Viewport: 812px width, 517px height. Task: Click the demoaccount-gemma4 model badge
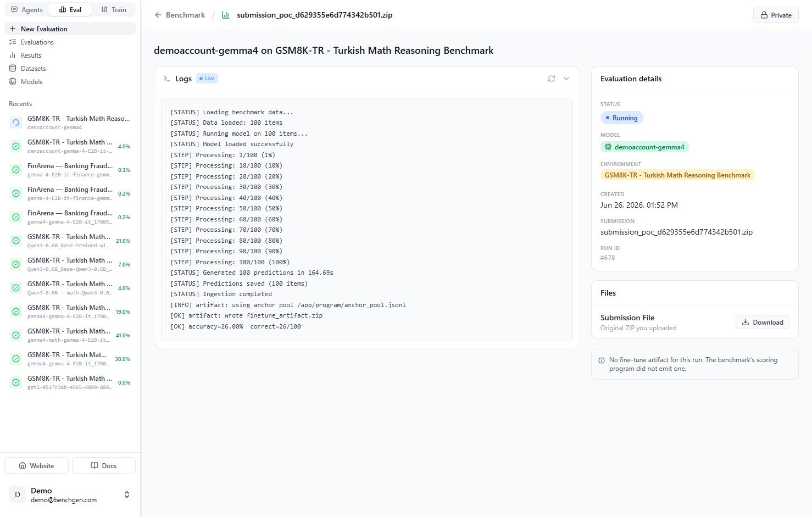tap(644, 147)
